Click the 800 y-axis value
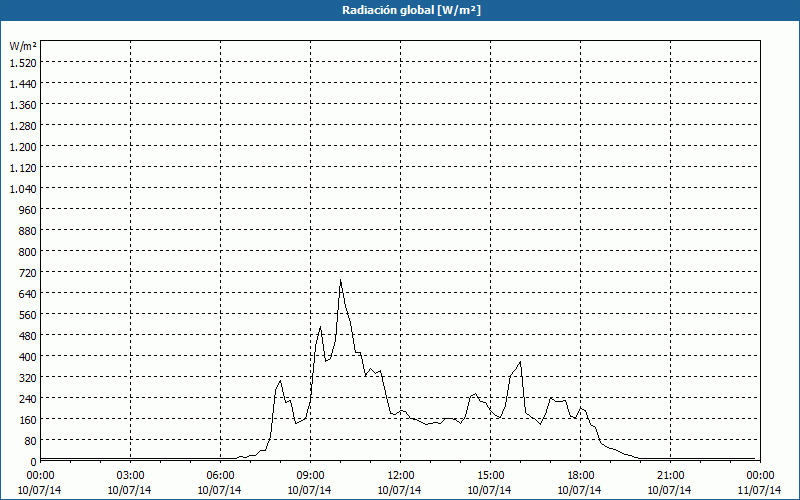The width and height of the screenshot is (800, 500). (28, 252)
